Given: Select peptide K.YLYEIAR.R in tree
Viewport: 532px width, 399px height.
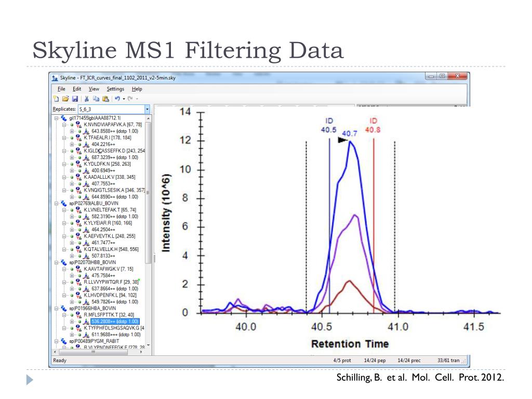Looking at the screenshot, I should tap(108, 223).
